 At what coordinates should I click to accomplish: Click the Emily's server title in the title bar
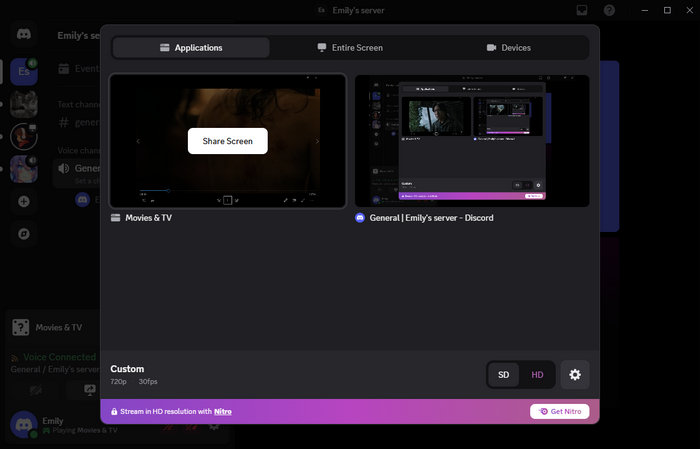click(358, 10)
